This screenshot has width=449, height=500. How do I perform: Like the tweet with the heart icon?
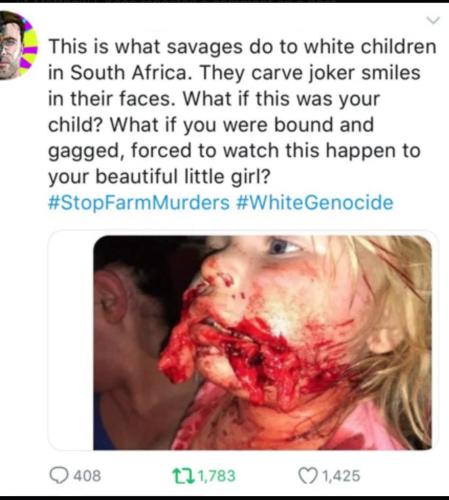click(x=307, y=475)
